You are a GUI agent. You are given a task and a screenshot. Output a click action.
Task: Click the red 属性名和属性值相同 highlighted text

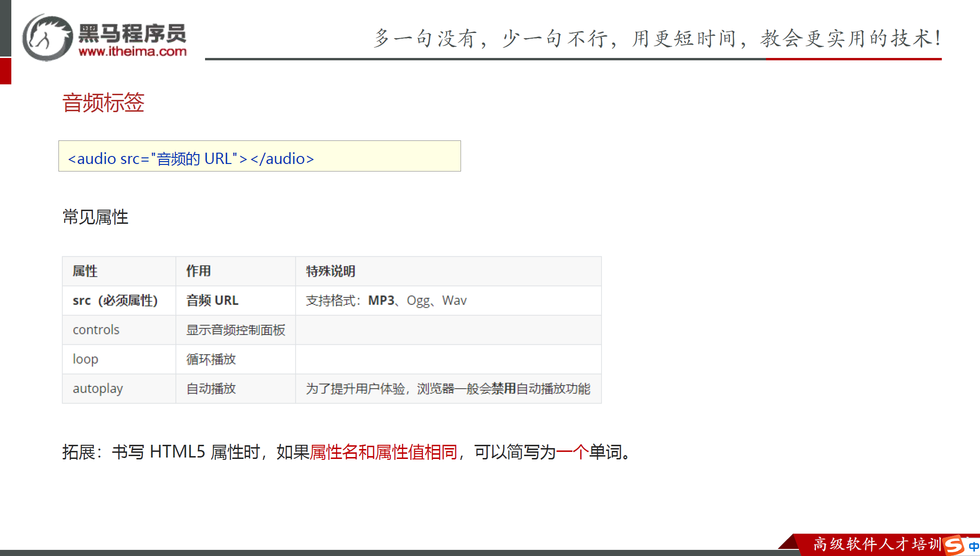point(383,452)
